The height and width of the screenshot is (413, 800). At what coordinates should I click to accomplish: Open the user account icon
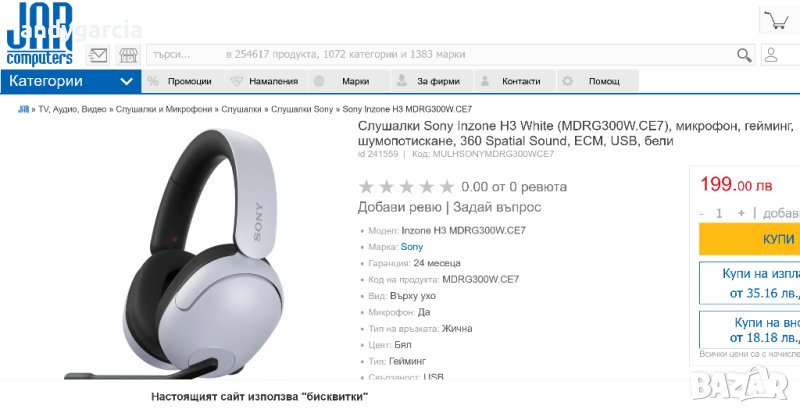[x=771, y=55]
